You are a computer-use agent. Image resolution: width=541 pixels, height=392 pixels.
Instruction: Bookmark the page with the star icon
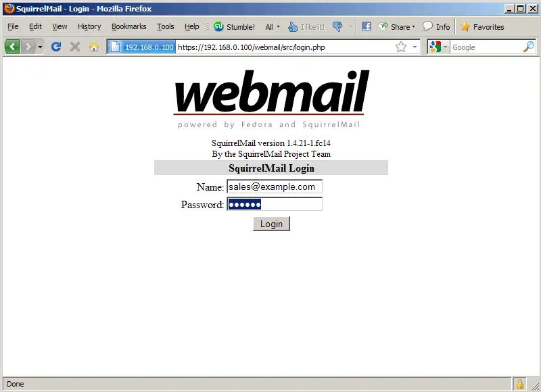click(401, 47)
